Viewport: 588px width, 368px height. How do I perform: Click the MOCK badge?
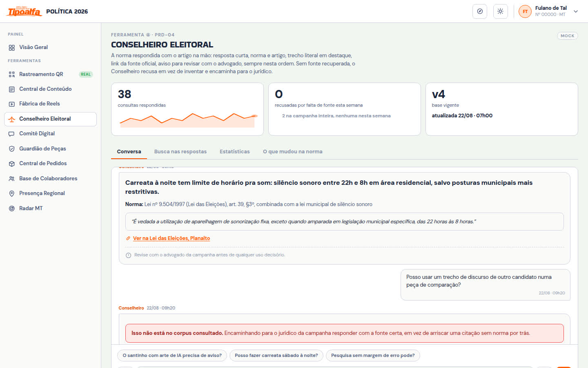tap(568, 36)
